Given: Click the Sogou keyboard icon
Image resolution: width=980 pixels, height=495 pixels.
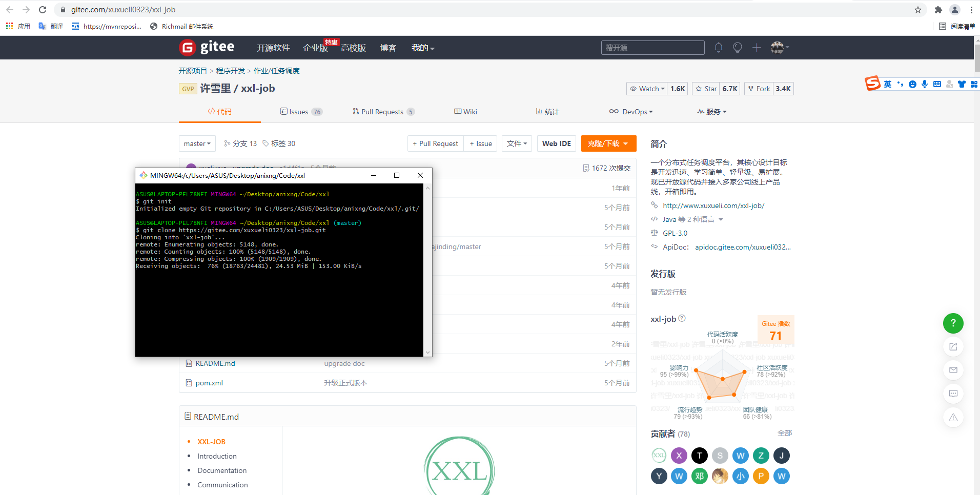Looking at the screenshot, I should [937, 84].
